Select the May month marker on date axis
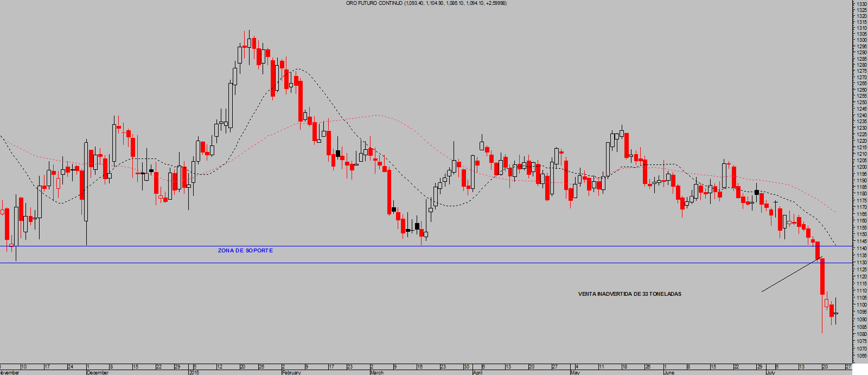 (x=575, y=373)
